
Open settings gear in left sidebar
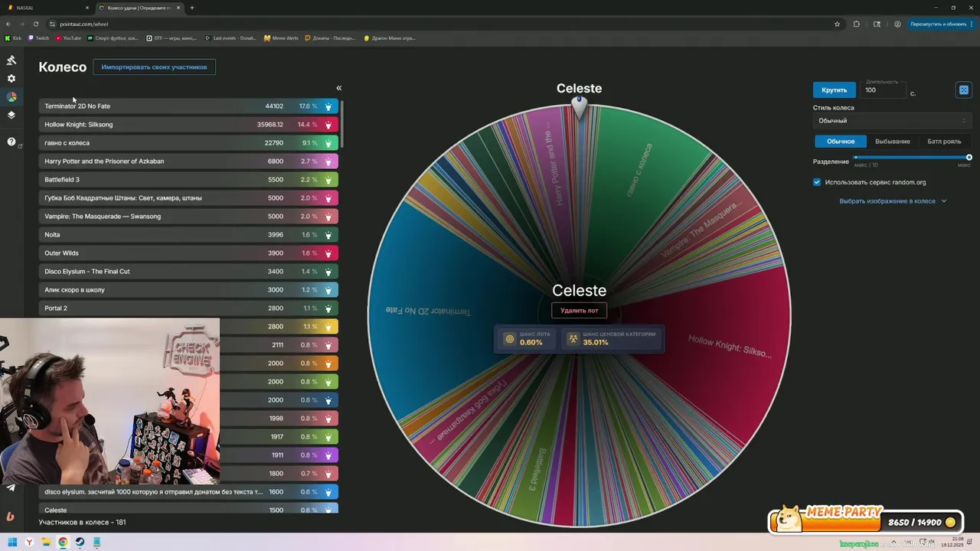point(11,78)
